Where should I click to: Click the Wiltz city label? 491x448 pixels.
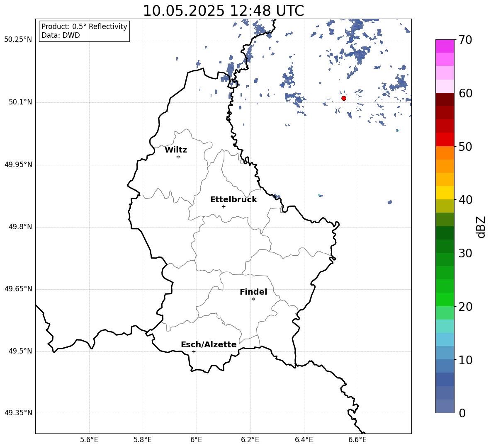(x=176, y=150)
